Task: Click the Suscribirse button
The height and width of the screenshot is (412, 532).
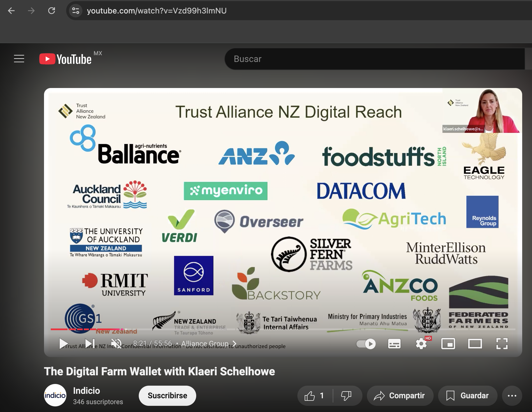Action: [167, 396]
